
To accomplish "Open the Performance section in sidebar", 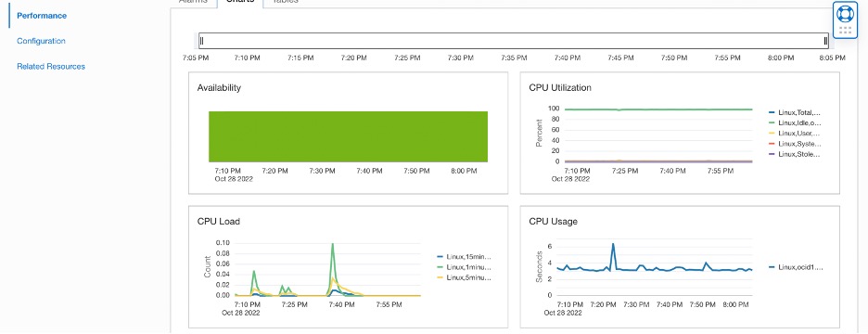I will (42, 16).
